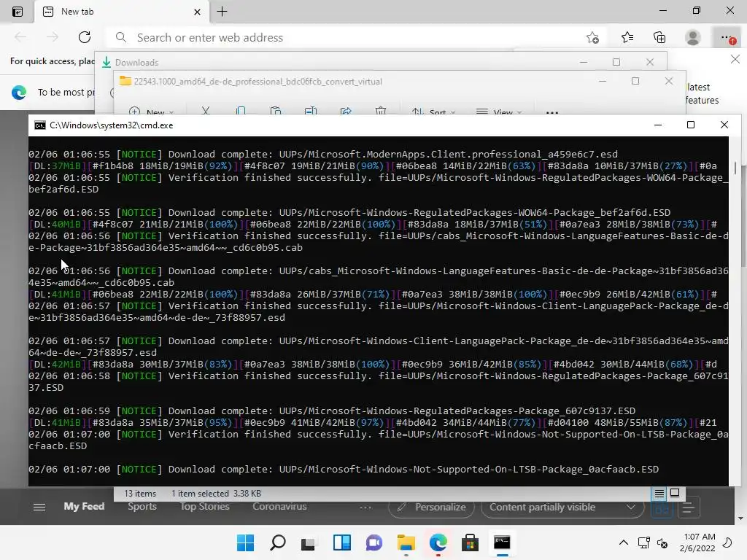Select the My Feed tab
The image size is (747, 560).
click(x=84, y=507)
